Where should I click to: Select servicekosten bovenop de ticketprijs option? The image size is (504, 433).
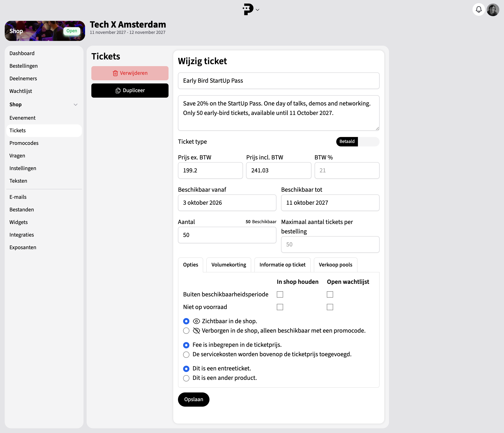tap(186, 354)
